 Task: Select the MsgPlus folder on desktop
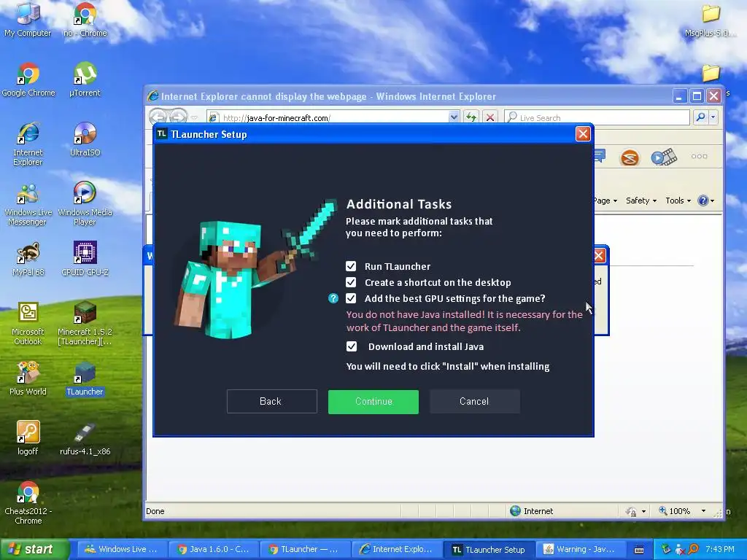[710, 20]
